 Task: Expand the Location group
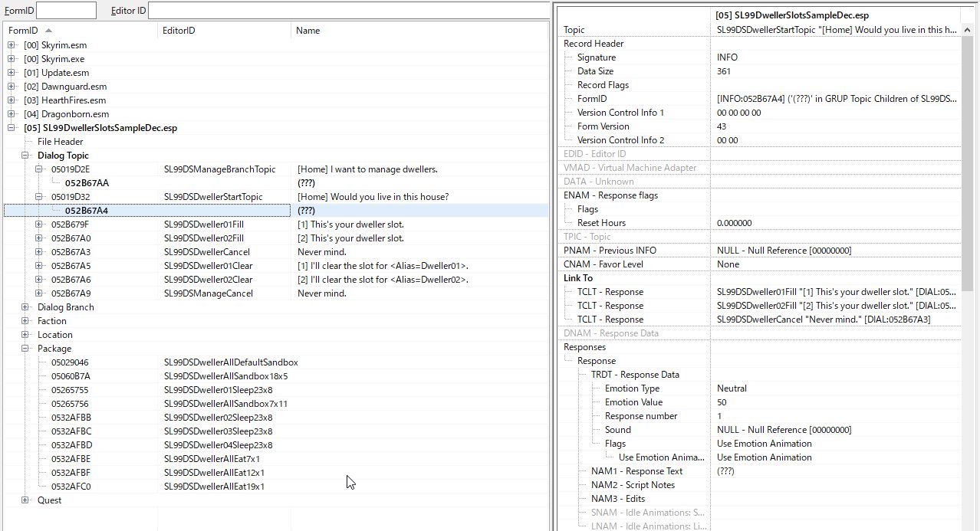[x=25, y=335]
